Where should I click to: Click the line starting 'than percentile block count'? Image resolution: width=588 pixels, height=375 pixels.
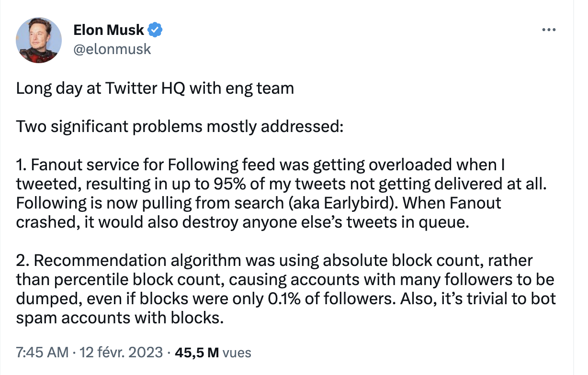(286, 280)
